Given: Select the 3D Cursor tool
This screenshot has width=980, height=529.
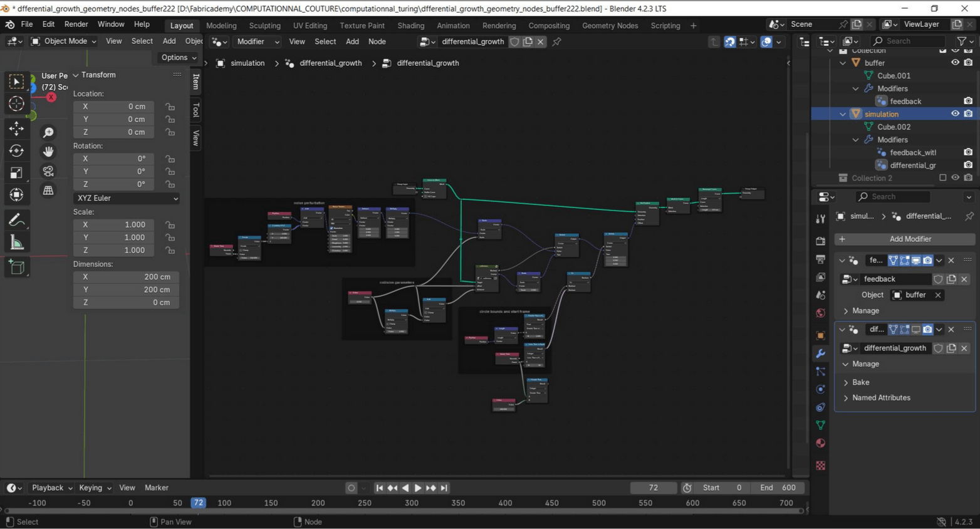Looking at the screenshot, I should pos(16,104).
